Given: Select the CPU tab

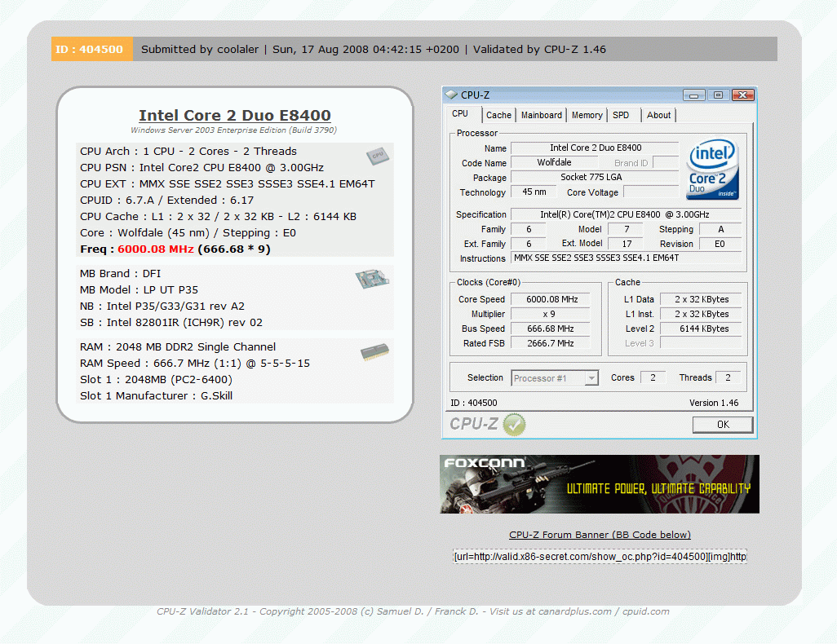Looking at the screenshot, I should (x=462, y=114).
